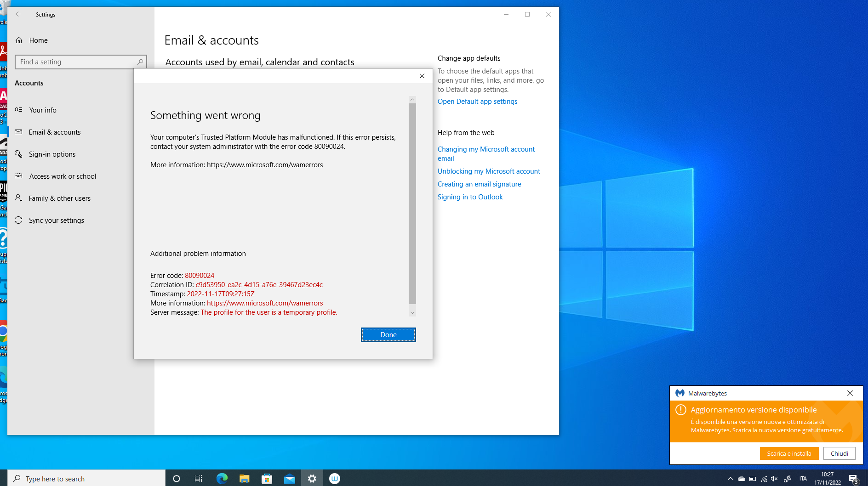Screen dimensions: 868x486
Task: Open Task View on taskbar
Action: (x=199, y=479)
